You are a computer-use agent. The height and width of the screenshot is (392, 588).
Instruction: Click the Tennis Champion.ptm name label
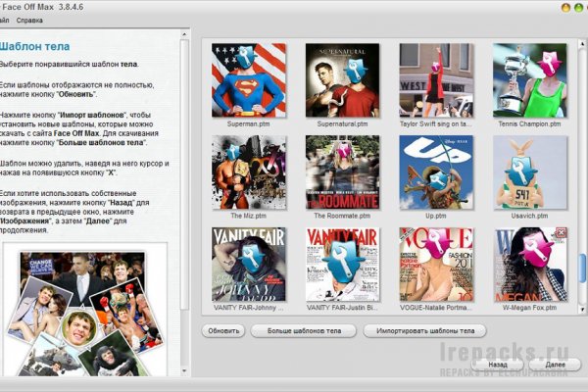529,123
